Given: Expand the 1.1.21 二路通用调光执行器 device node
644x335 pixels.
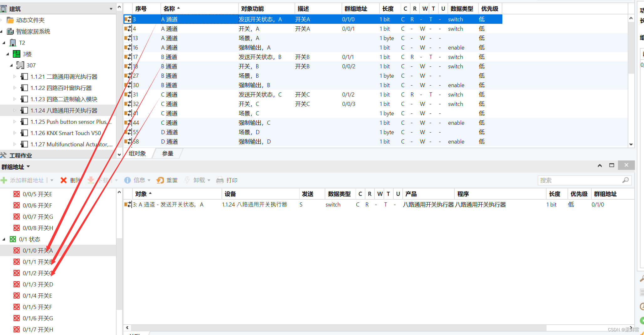Looking at the screenshot, I should (x=14, y=76).
